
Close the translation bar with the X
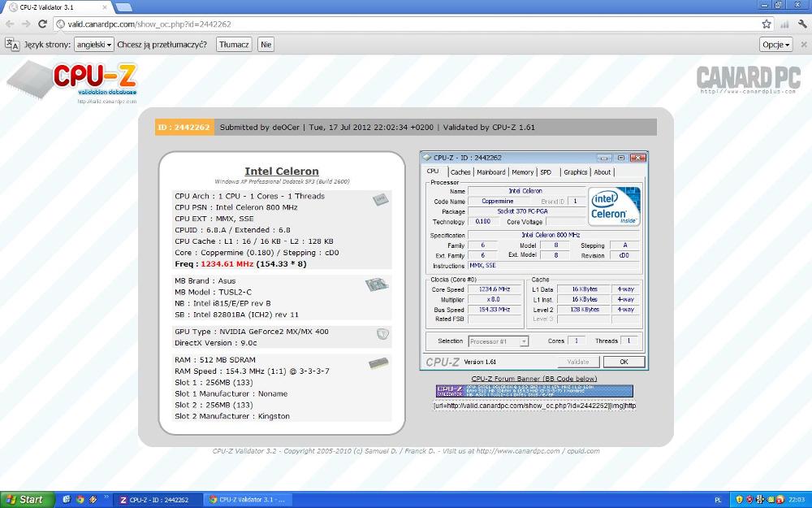(x=804, y=45)
